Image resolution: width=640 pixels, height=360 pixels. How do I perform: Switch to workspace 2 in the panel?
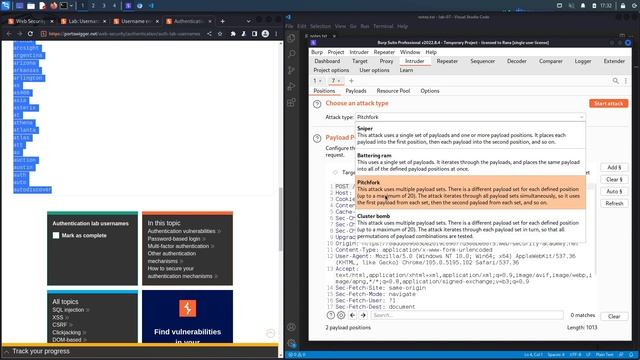point(93,6)
